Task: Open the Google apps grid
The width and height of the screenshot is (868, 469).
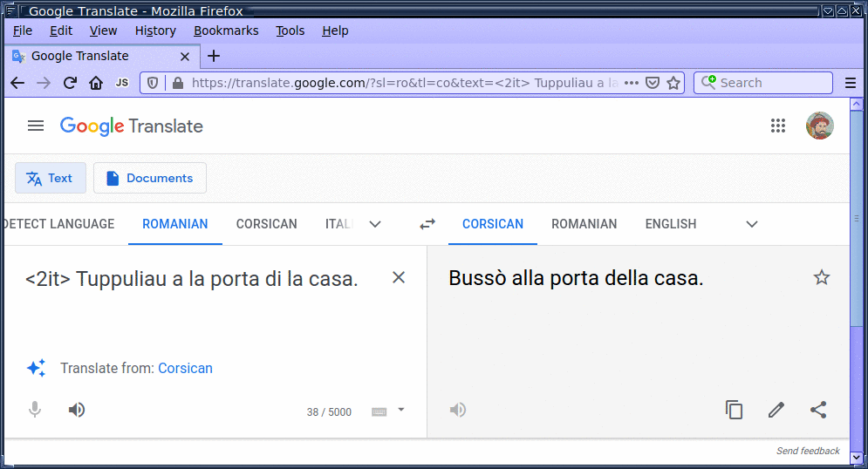Action: coord(778,126)
